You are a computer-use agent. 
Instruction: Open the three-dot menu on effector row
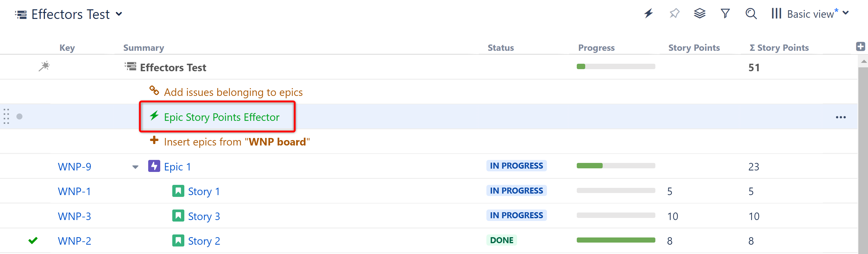[x=840, y=118]
